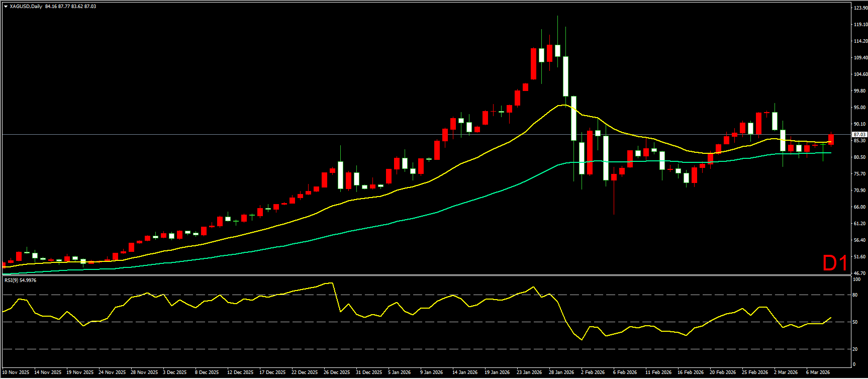Click the 28 Jan 2026 date label

(x=561, y=372)
